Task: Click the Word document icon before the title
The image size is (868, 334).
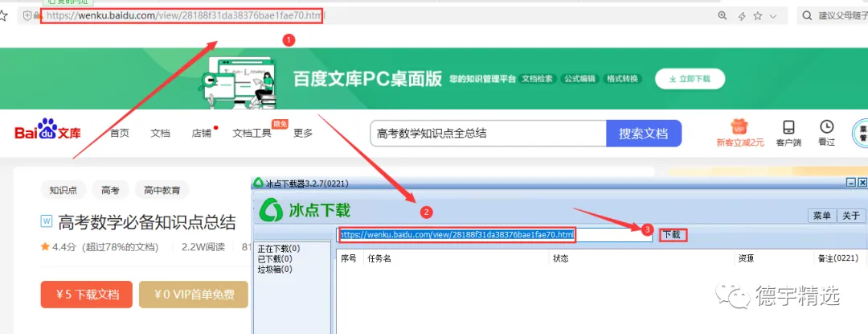Action: (47, 221)
